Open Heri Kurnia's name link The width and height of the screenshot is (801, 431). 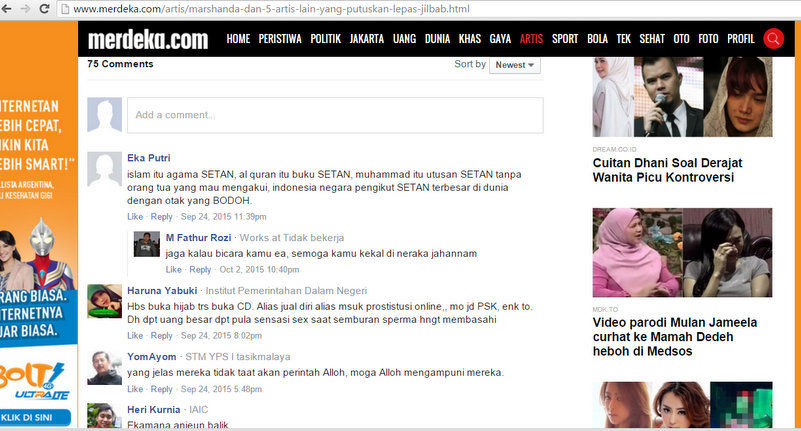153,410
